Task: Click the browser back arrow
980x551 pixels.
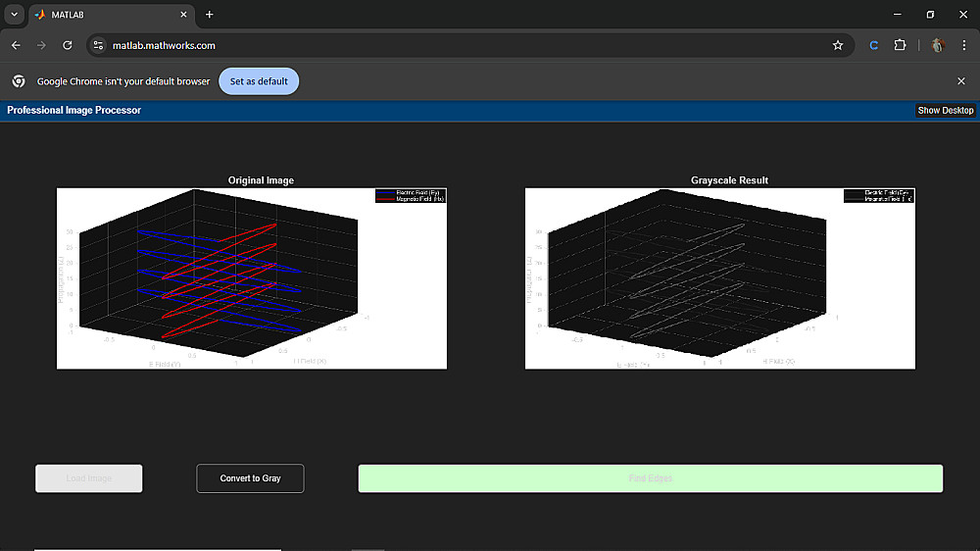Action: point(16,45)
